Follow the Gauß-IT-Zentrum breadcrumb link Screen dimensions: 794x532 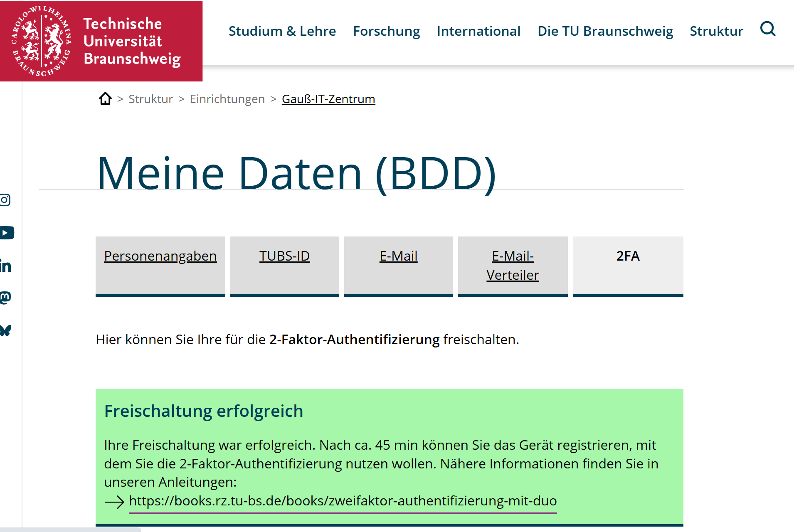pyautogui.click(x=328, y=99)
